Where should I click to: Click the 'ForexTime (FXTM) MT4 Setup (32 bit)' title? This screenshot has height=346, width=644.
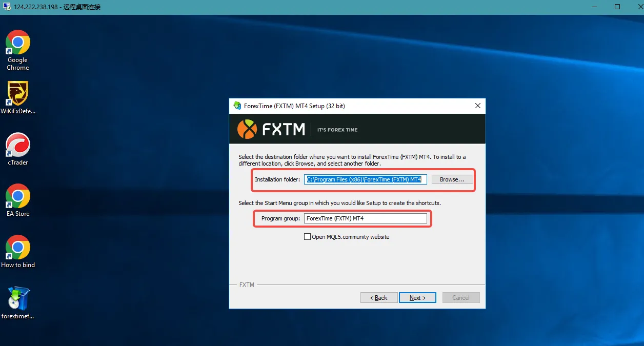point(294,106)
